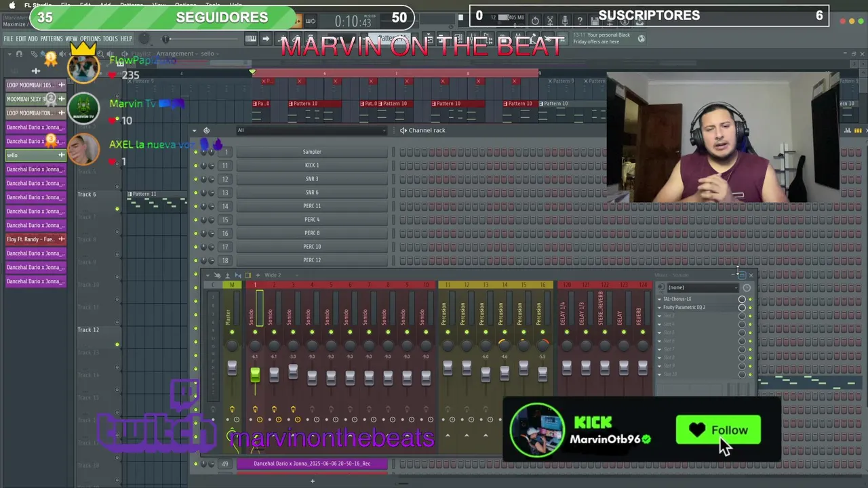Click the scissors cut icon in top toolbar
Viewport: 868px width, 488px height.
coord(550,21)
